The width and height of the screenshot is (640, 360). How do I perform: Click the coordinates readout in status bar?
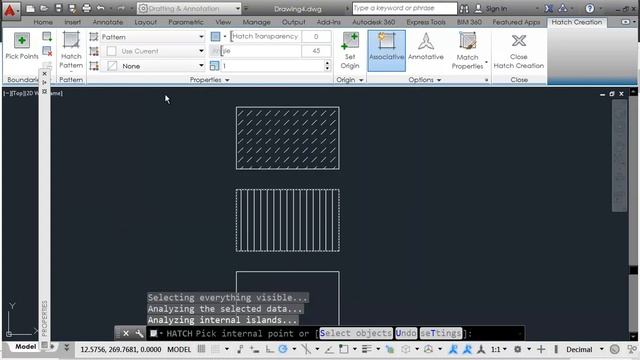[121, 349]
